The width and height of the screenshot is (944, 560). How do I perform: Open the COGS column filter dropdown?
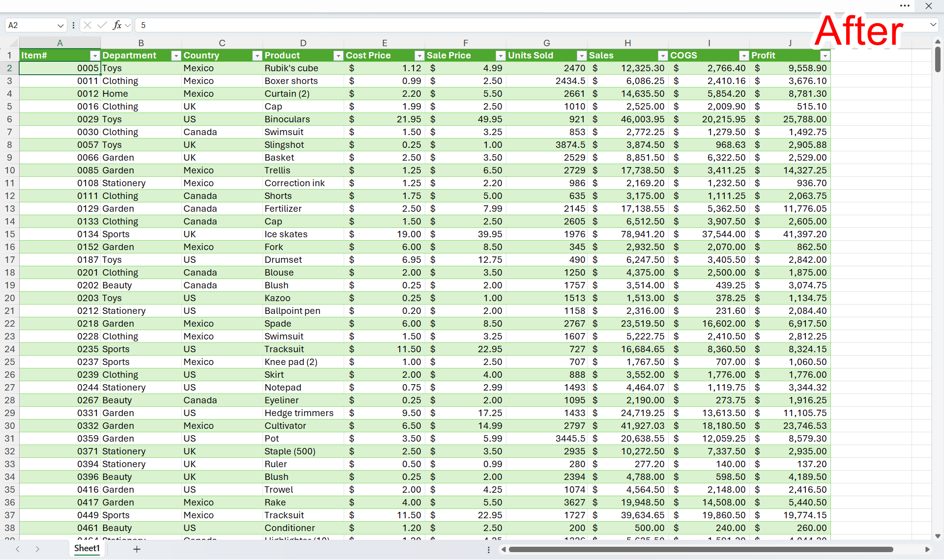[x=744, y=56]
